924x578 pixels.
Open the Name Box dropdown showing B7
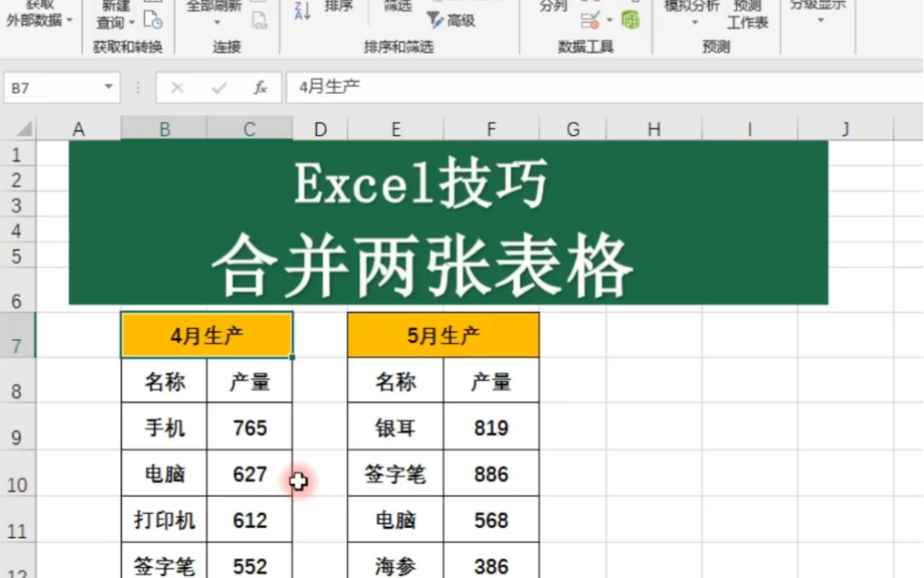tap(108, 87)
